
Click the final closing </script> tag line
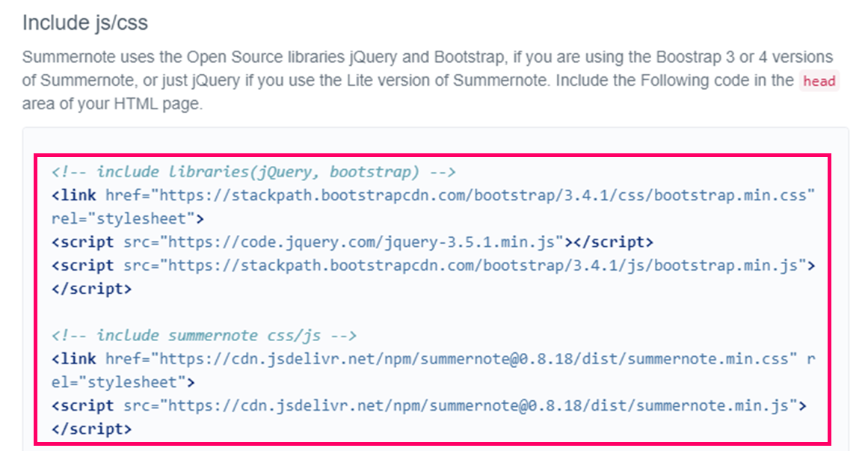click(x=92, y=429)
